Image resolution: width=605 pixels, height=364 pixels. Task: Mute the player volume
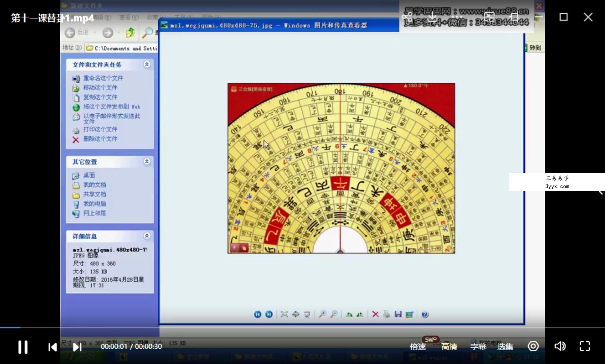(560, 346)
